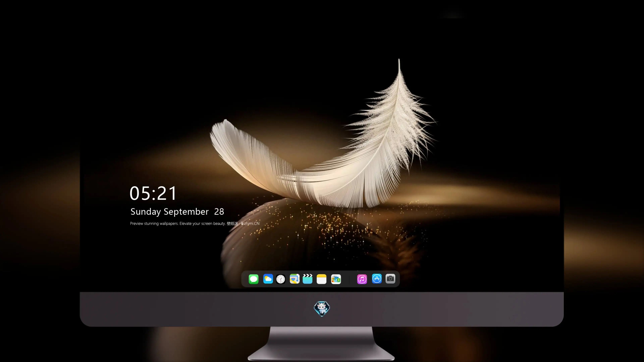644x362 pixels.
Task: Launch the iTunes music app from the dock
Action: pos(362,279)
